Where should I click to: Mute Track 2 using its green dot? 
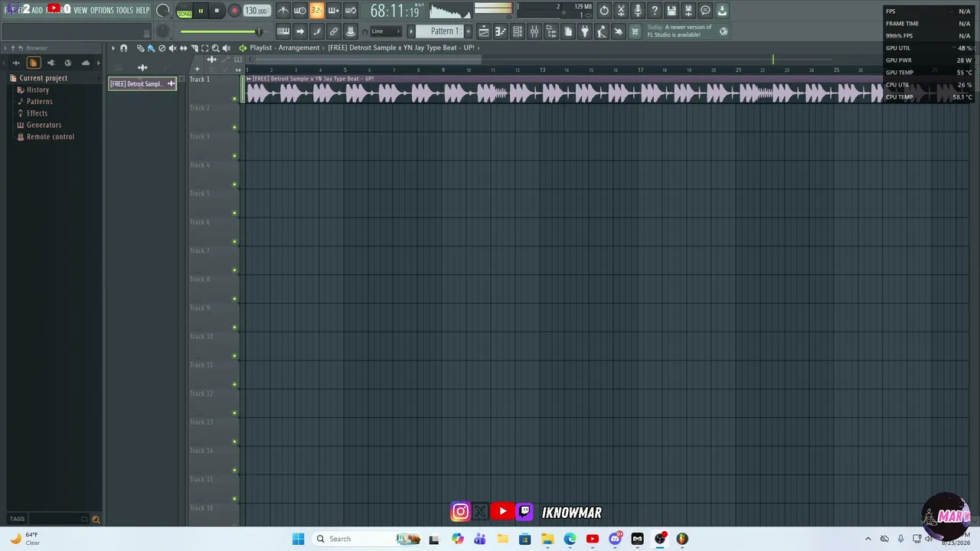click(x=235, y=127)
